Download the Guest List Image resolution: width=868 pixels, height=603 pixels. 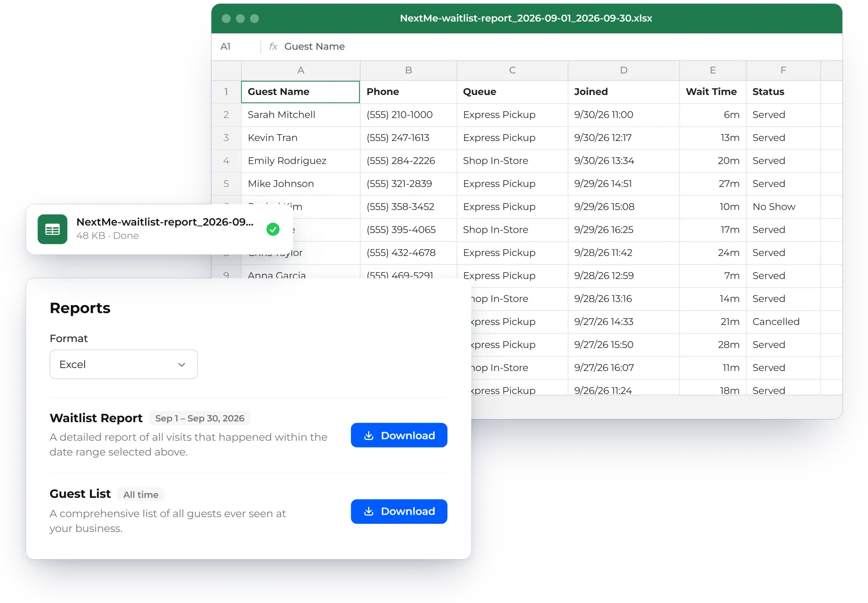pyautogui.click(x=399, y=511)
